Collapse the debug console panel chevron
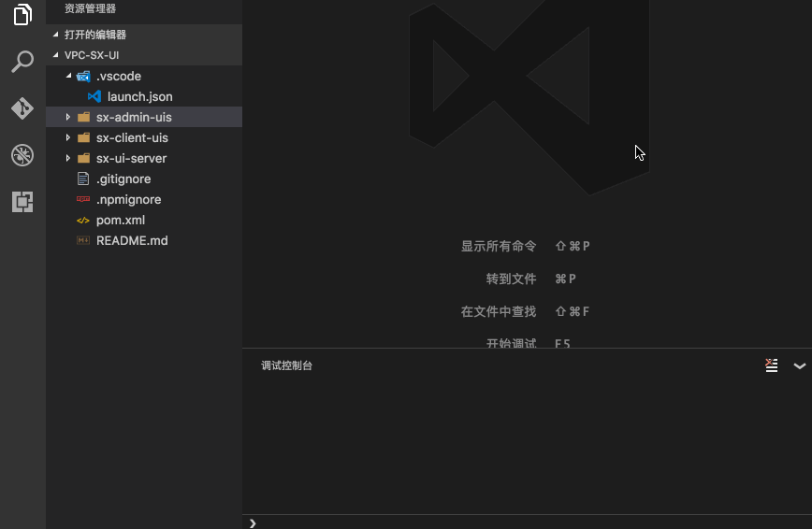Image resolution: width=812 pixels, height=529 pixels. pyautogui.click(x=799, y=366)
